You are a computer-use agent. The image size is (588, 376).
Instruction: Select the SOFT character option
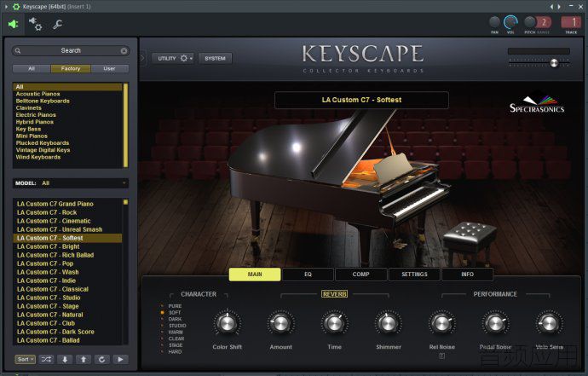click(x=175, y=313)
